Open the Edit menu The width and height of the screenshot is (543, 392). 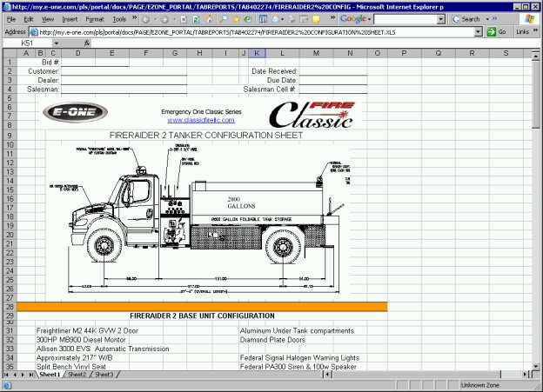pyautogui.click(x=29, y=19)
